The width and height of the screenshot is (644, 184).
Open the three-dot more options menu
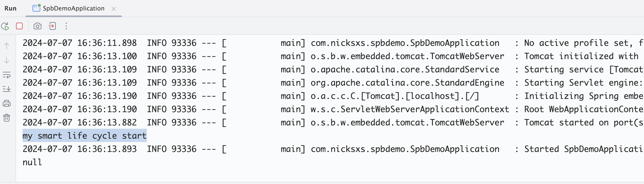pyautogui.click(x=66, y=26)
